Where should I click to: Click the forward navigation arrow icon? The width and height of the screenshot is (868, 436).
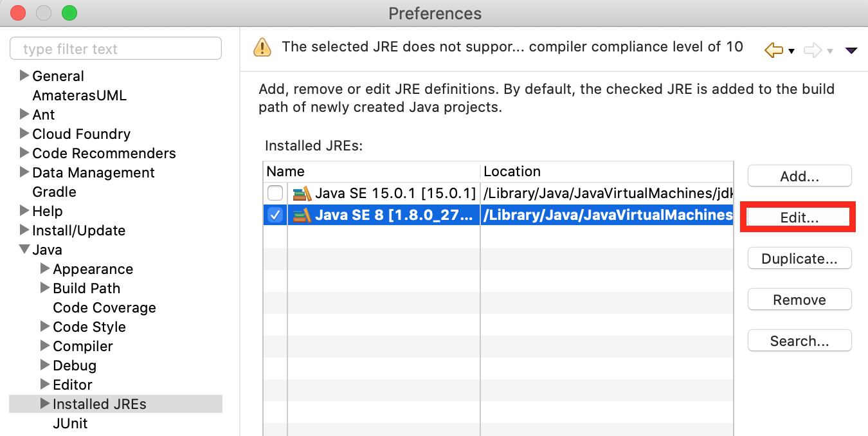[813, 50]
